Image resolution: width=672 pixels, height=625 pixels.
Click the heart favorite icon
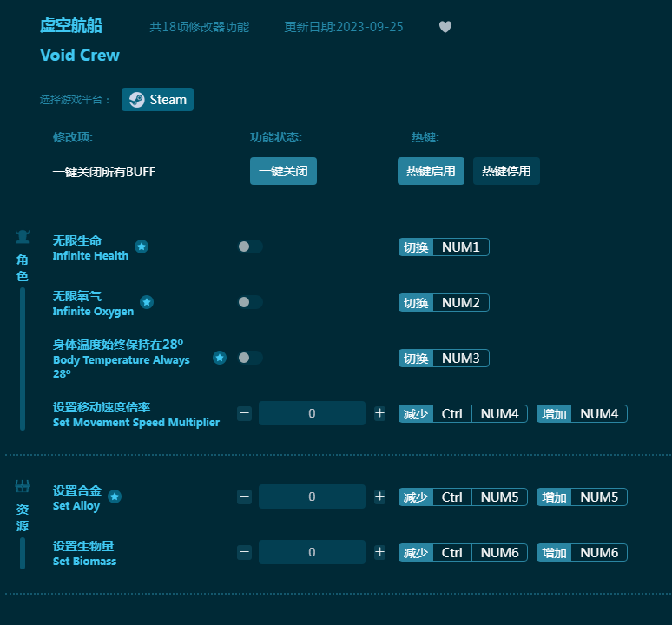pyautogui.click(x=445, y=27)
